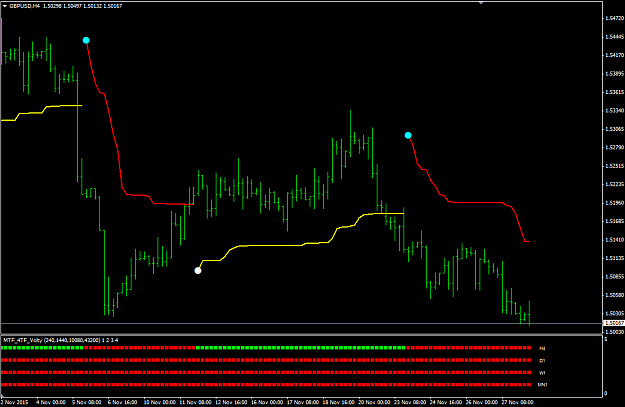Select the second cyan sell signal dot
The height and width of the screenshot is (407, 625).
click(x=408, y=136)
